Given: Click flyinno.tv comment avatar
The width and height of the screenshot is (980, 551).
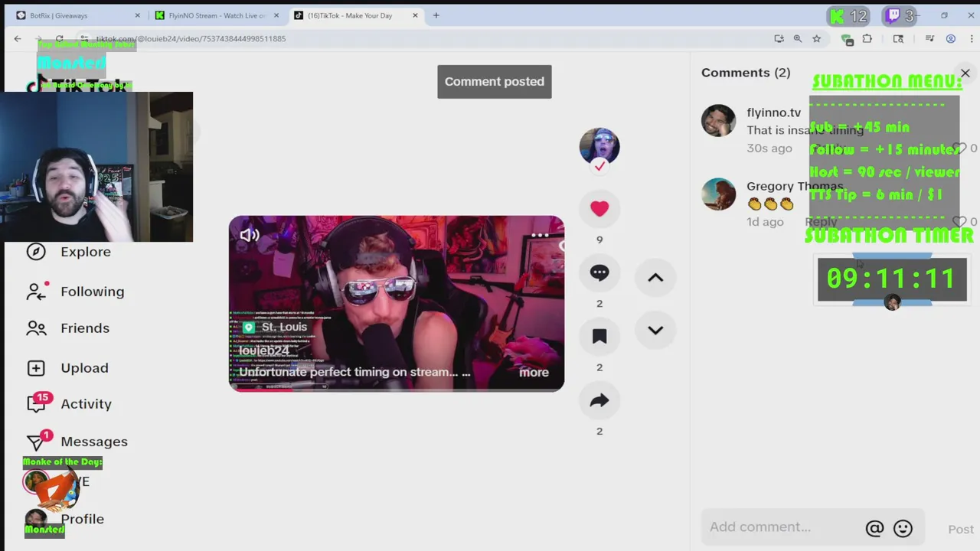Looking at the screenshot, I should point(718,121).
